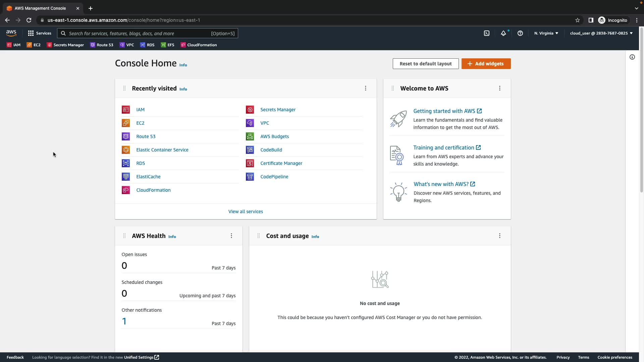The width and height of the screenshot is (644, 362).
Task: Click the AWS logo home icon
Action: pos(11,33)
